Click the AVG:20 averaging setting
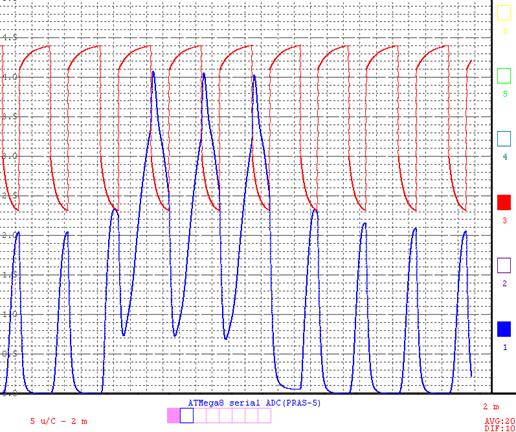This screenshot has width=516, height=432. pos(500,422)
